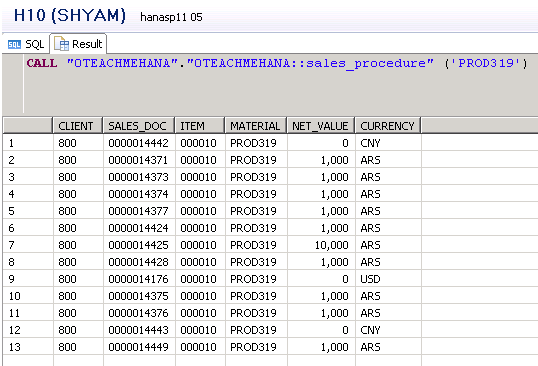Screen dimensions: 538x366
Task: Switch to the SQL tab
Action: point(26,44)
